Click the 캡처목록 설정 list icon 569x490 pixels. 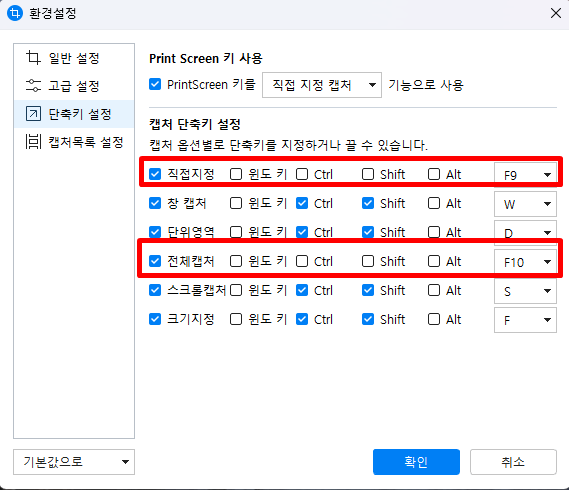tap(33, 142)
